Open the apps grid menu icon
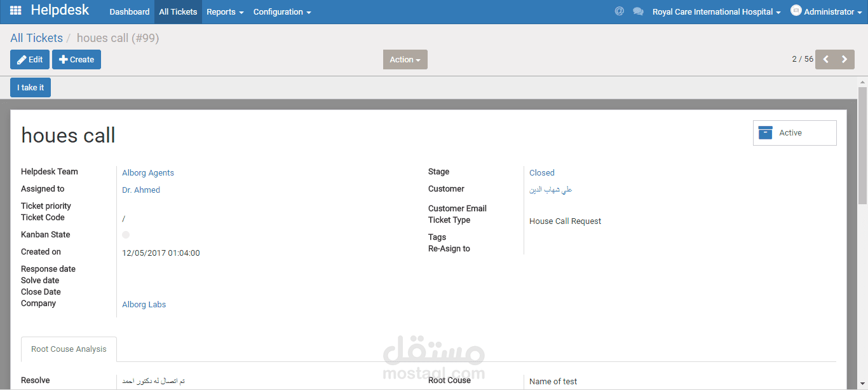This screenshot has height=390, width=868. click(x=16, y=11)
